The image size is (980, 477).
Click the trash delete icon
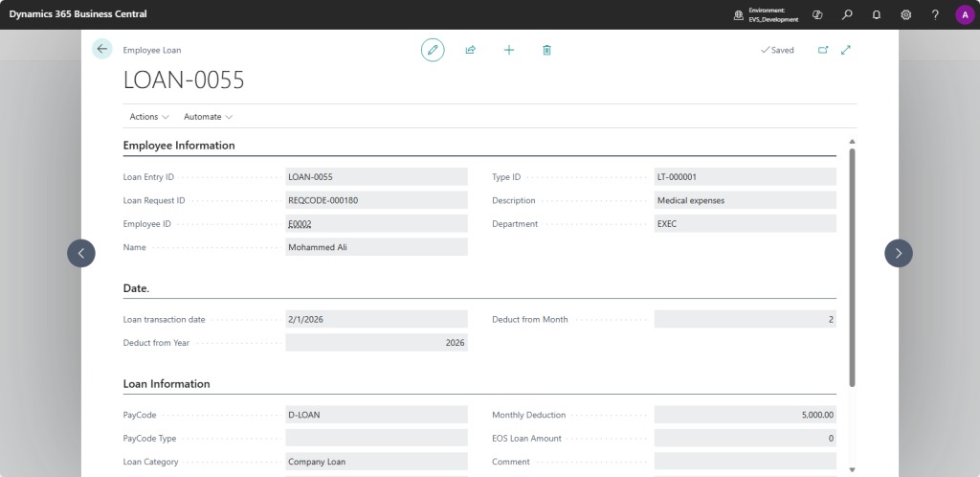[547, 50]
